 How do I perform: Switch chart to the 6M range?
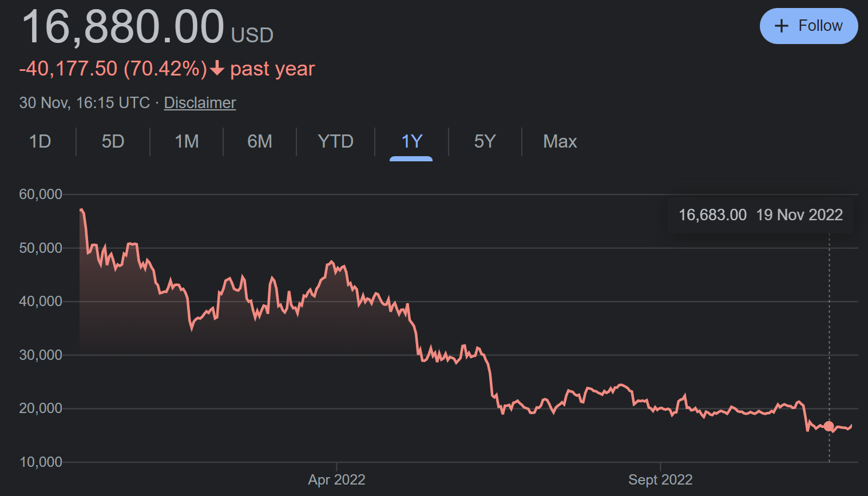(x=260, y=141)
